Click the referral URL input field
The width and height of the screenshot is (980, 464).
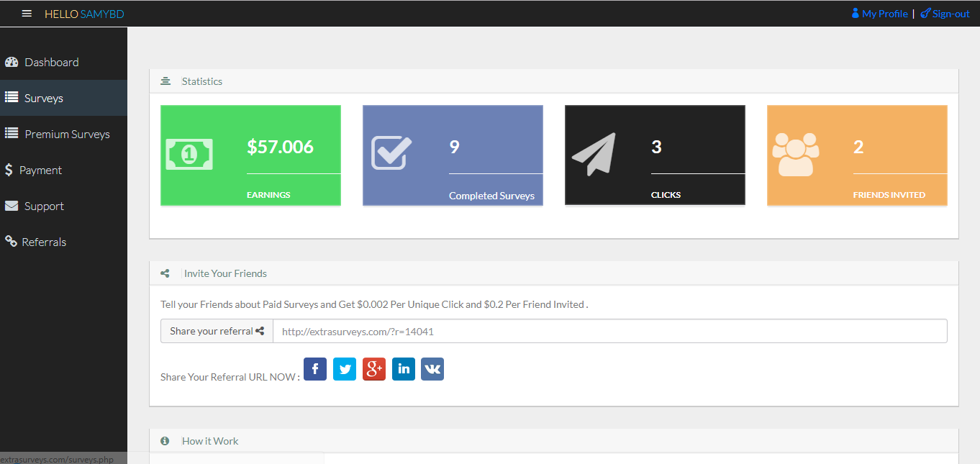[x=609, y=332]
